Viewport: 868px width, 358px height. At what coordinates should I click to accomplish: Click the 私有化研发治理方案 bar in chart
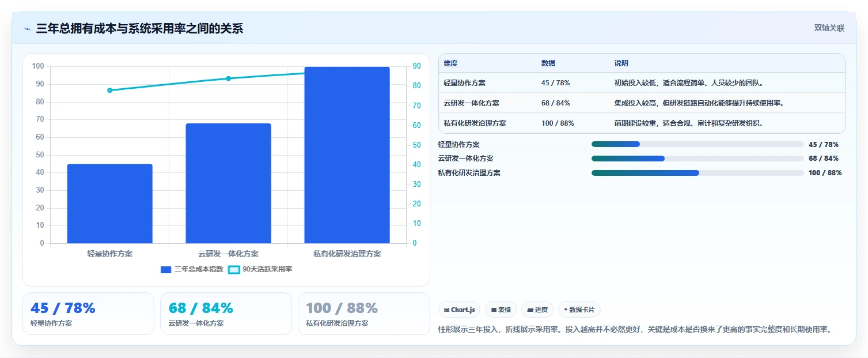click(x=347, y=155)
